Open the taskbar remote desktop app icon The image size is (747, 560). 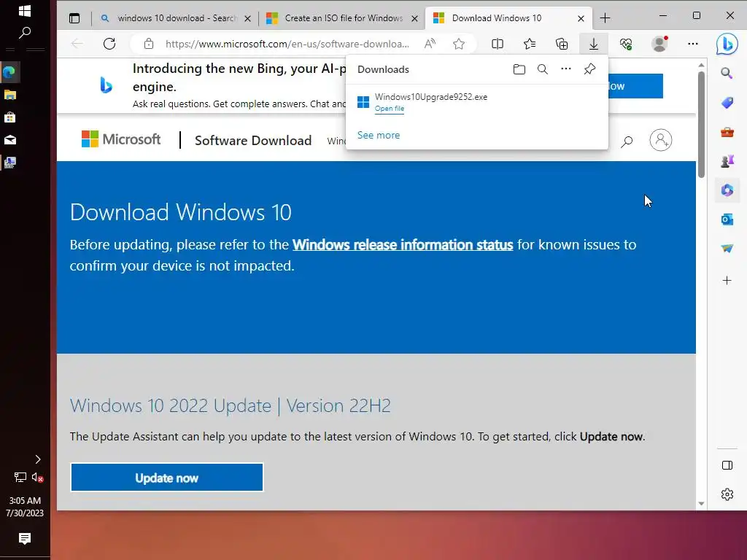click(x=10, y=163)
